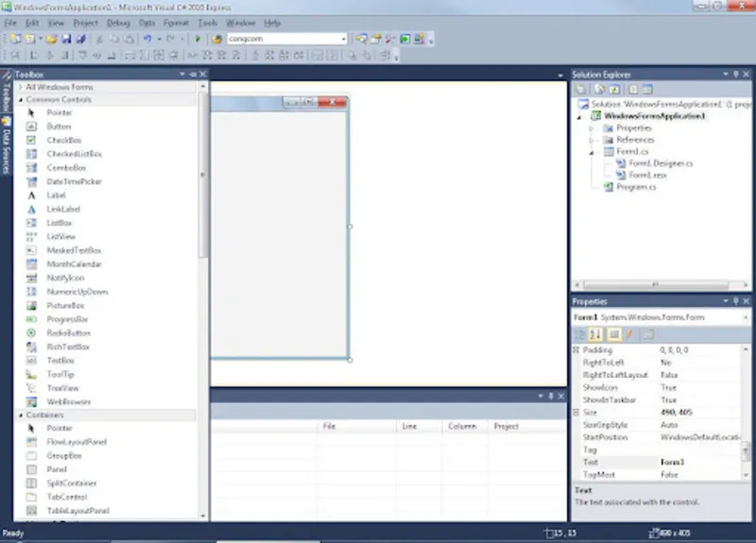This screenshot has height=543, width=756.
Task: Sort the error list by Project column
Action: pos(527,427)
